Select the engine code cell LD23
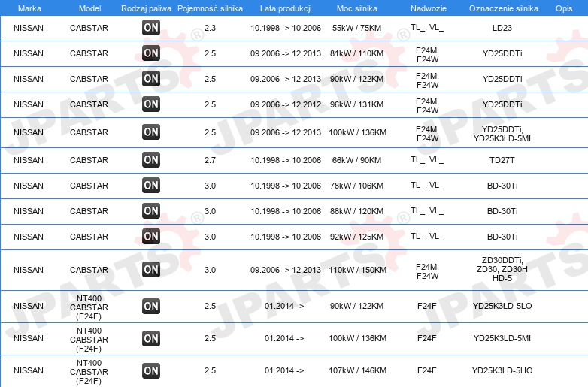 tap(502, 28)
